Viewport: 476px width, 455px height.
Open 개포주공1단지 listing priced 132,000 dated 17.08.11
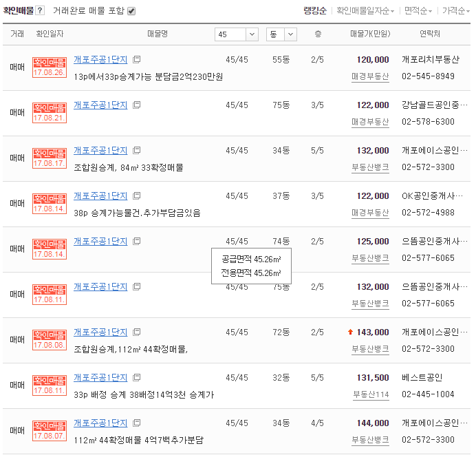(x=100, y=287)
